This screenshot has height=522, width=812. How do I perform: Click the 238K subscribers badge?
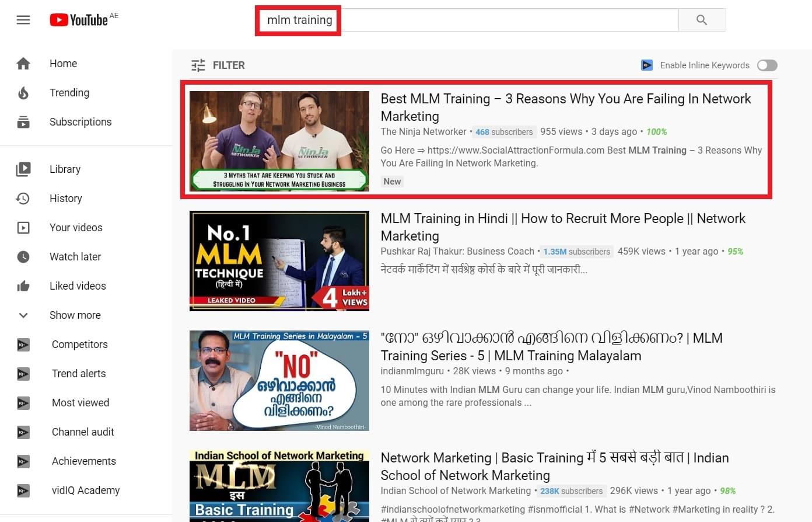572,491
